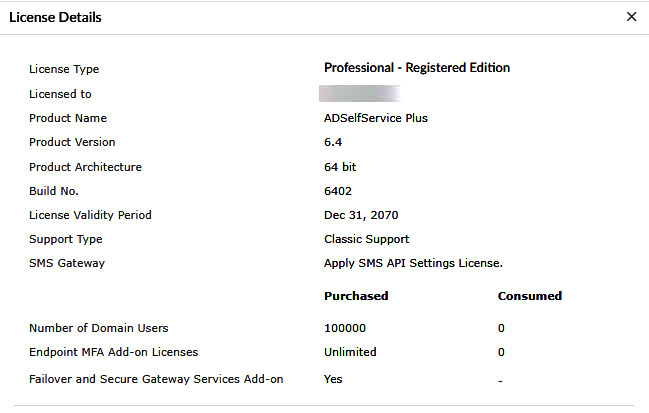The width and height of the screenshot is (649, 413).
Task: Click the Product Name label
Action: click(68, 118)
